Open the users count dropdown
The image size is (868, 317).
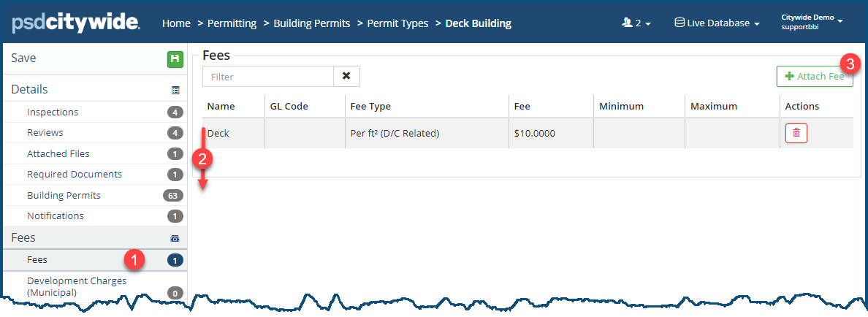coord(636,23)
